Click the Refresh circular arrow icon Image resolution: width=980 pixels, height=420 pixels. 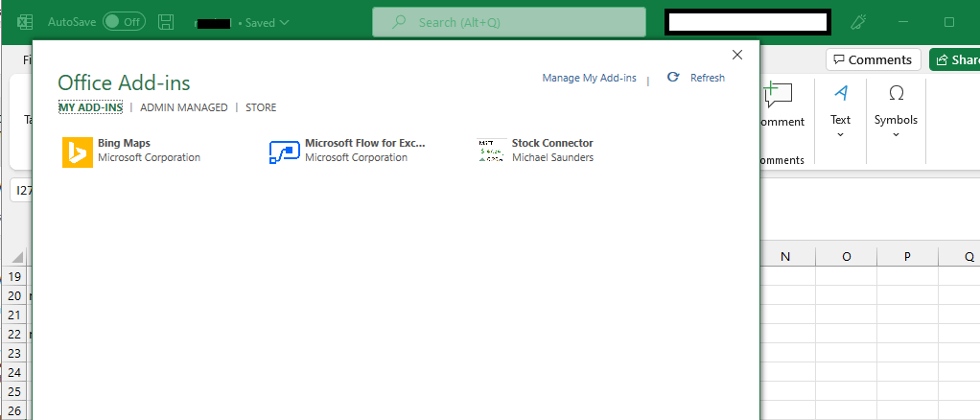pos(673,77)
